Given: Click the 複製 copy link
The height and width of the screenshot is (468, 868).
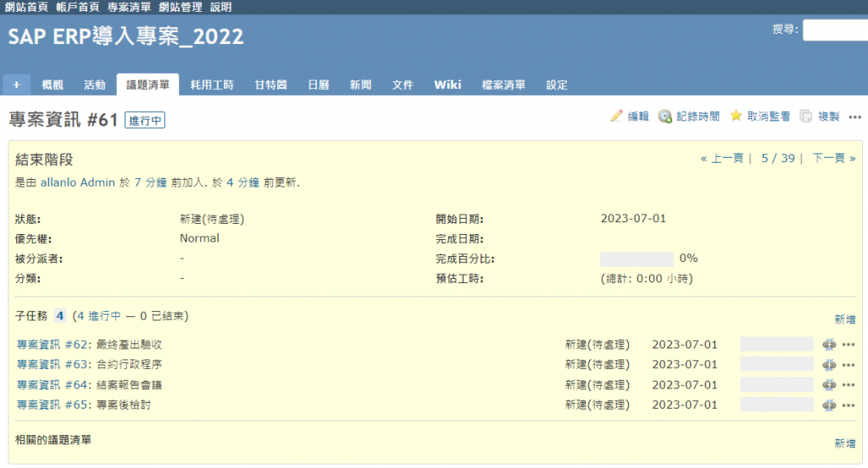Looking at the screenshot, I should [x=828, y=116].
